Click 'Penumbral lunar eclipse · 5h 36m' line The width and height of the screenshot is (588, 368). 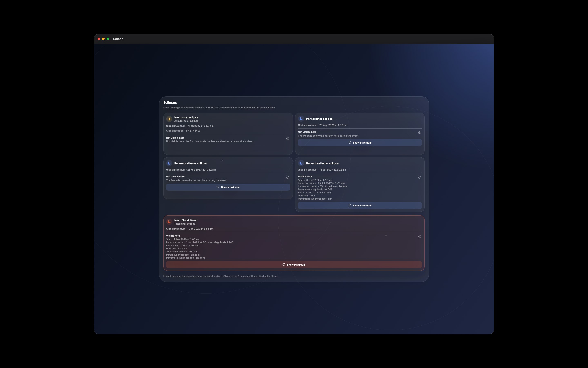185,258
